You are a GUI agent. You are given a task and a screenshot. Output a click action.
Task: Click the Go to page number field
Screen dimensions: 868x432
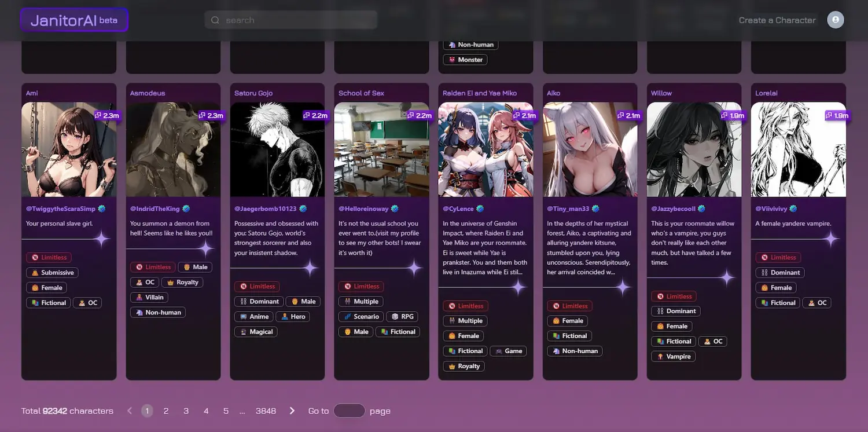pyautogui.click(x=350, y=411)
